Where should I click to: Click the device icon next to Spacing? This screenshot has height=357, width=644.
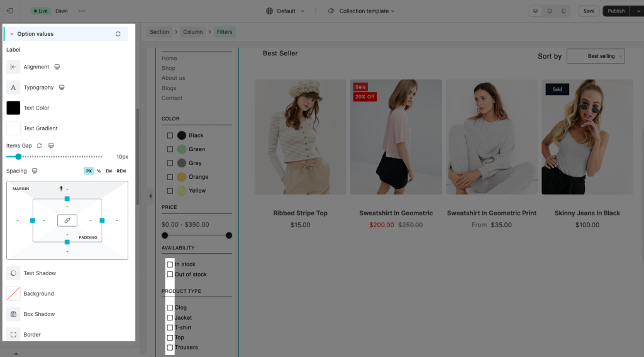(x=35, y=171)
